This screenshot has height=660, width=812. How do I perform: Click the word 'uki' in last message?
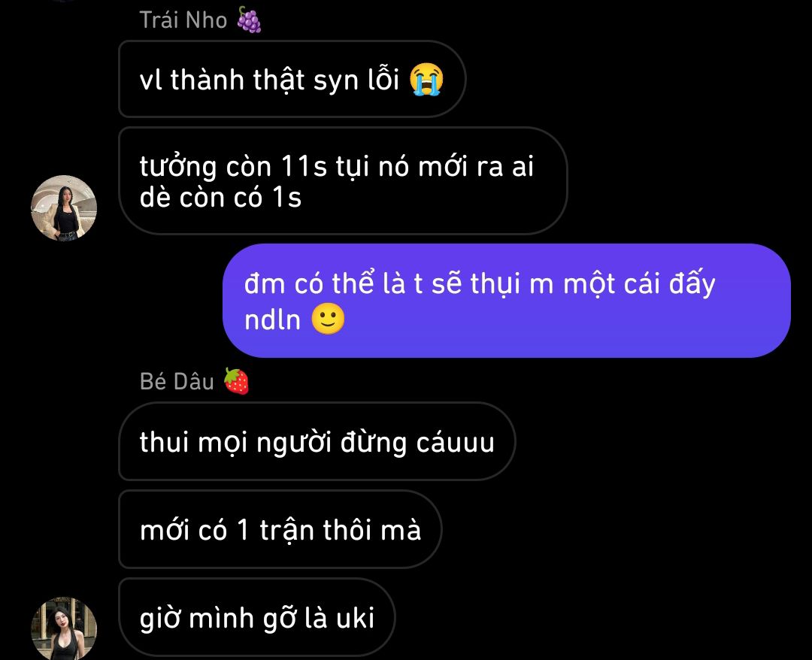(355, 618)
